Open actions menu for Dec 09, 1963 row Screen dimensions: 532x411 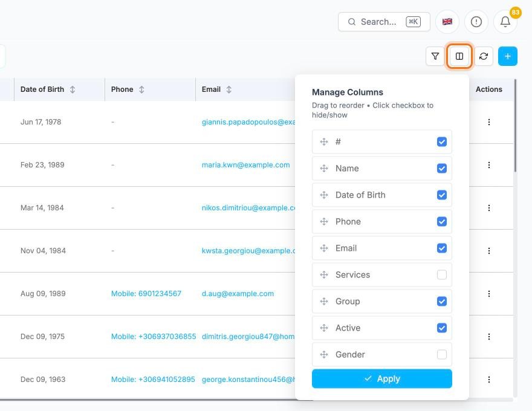click(x=489, y=380)
